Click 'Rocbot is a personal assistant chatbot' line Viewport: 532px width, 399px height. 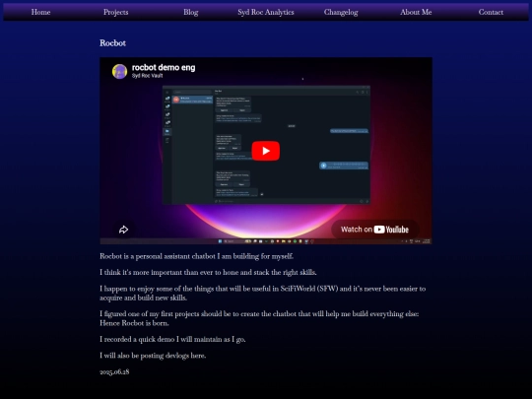(196, 256)
